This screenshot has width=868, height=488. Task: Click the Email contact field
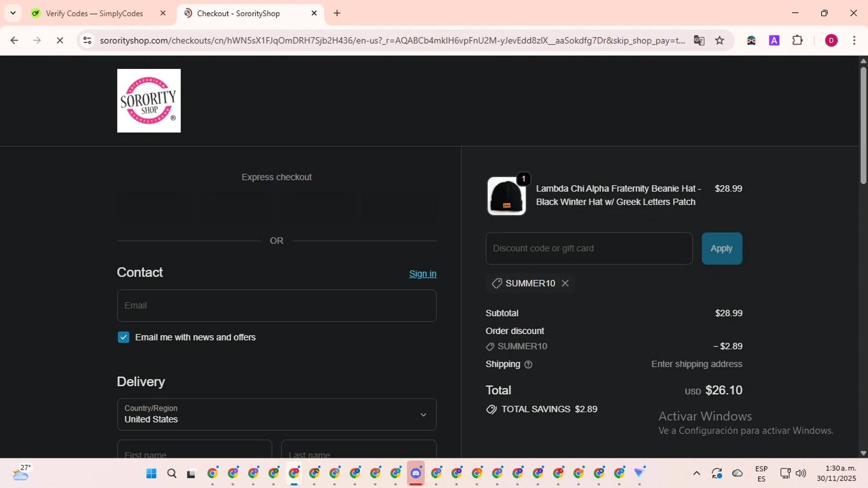click(277, 306)
